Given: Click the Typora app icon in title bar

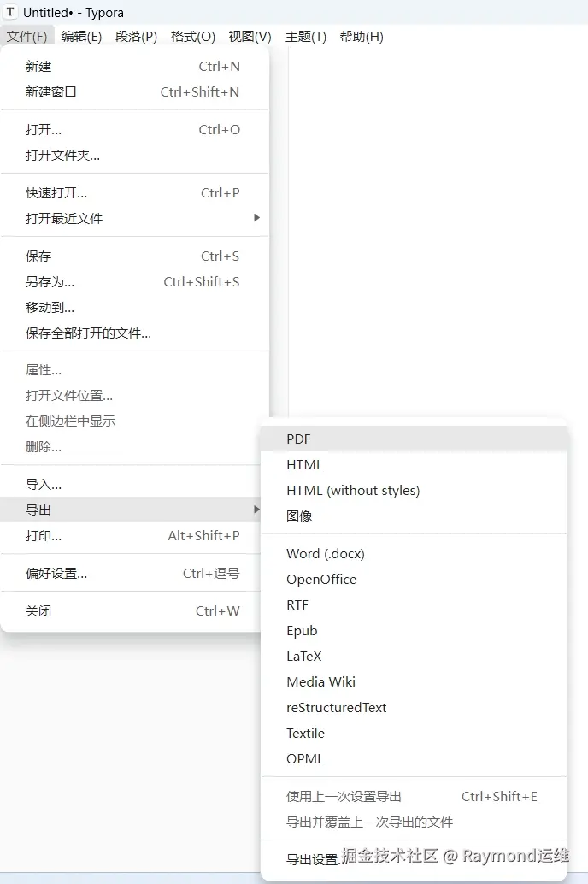Looking at the screenshot, I should 11,13.
